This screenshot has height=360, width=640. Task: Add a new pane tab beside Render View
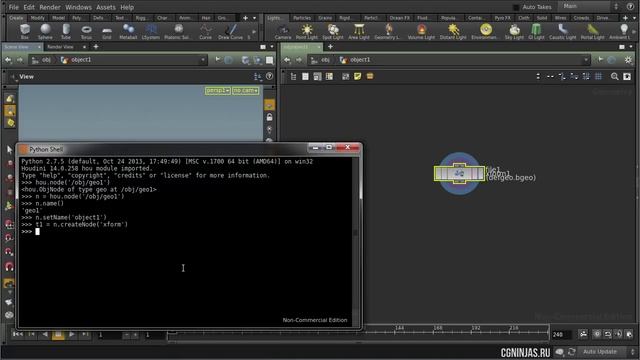coord(96,47)
